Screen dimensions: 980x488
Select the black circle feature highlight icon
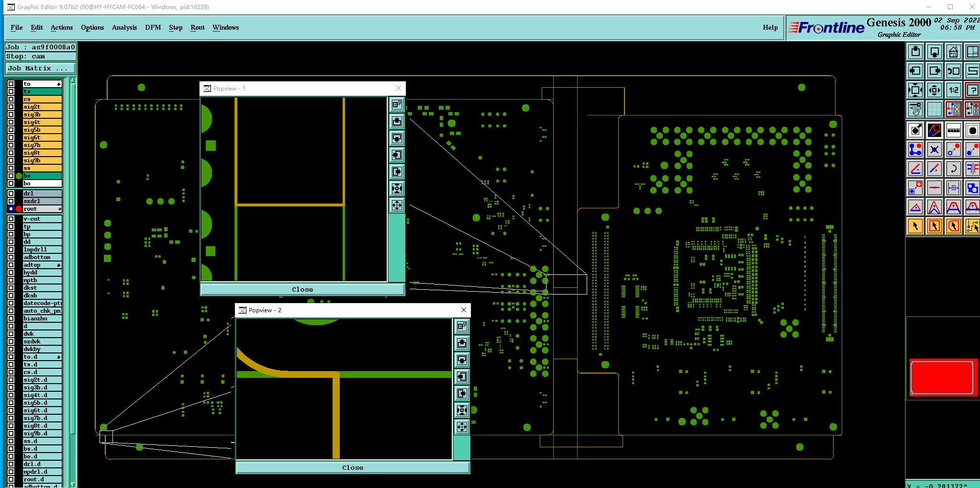[x=972, y=130]
